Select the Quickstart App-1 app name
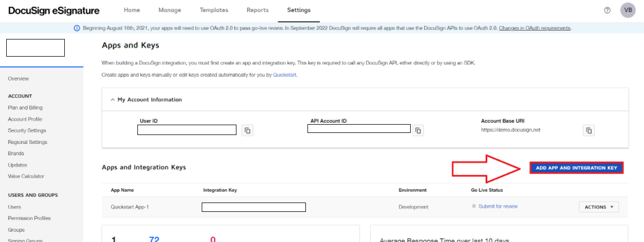This screenshot has width=644, height=242. point(130,207)
